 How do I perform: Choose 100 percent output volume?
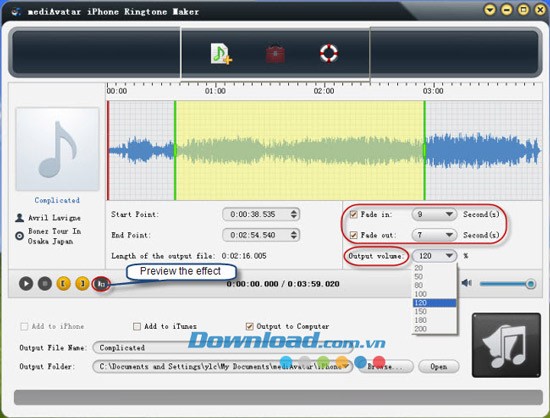[x=435, y=294]
